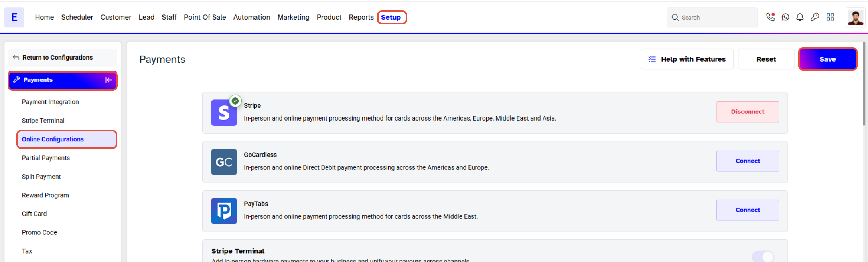The width and height of the screenshot is (868, 262).
Task: Open the WhatsApp chat icon
Action: pos(785,17)
